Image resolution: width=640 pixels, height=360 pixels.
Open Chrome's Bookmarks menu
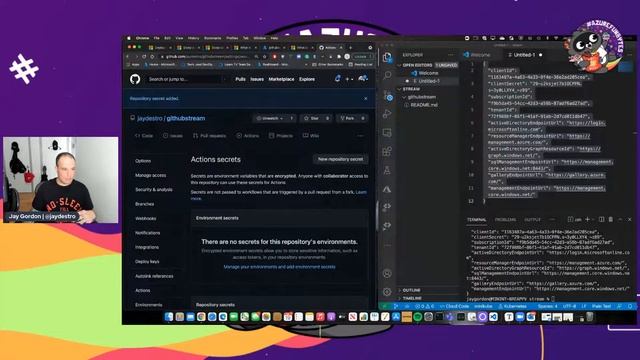(213, 38)
